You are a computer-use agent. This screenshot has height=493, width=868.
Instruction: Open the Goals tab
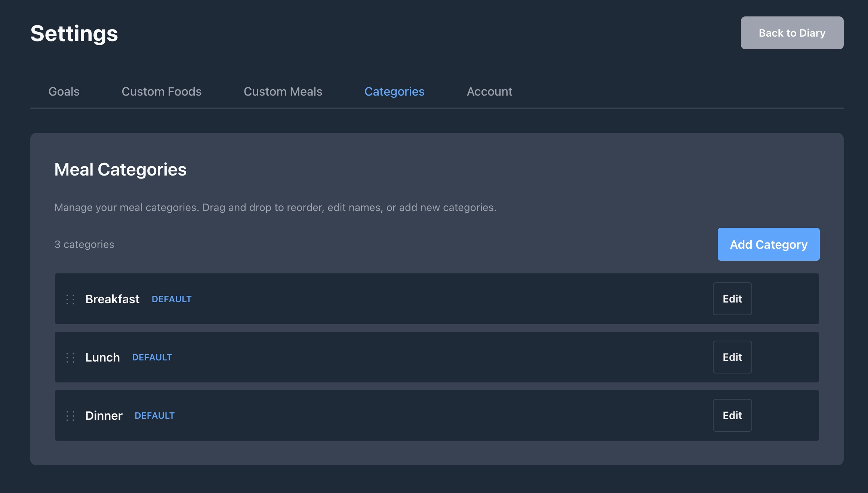[64, 92]
